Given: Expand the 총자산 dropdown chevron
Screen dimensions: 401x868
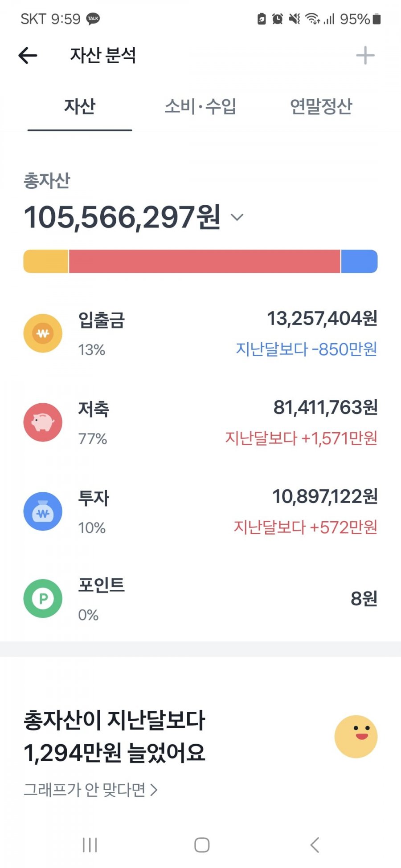Looking at the screenshot, I should [x=237, y=217].
